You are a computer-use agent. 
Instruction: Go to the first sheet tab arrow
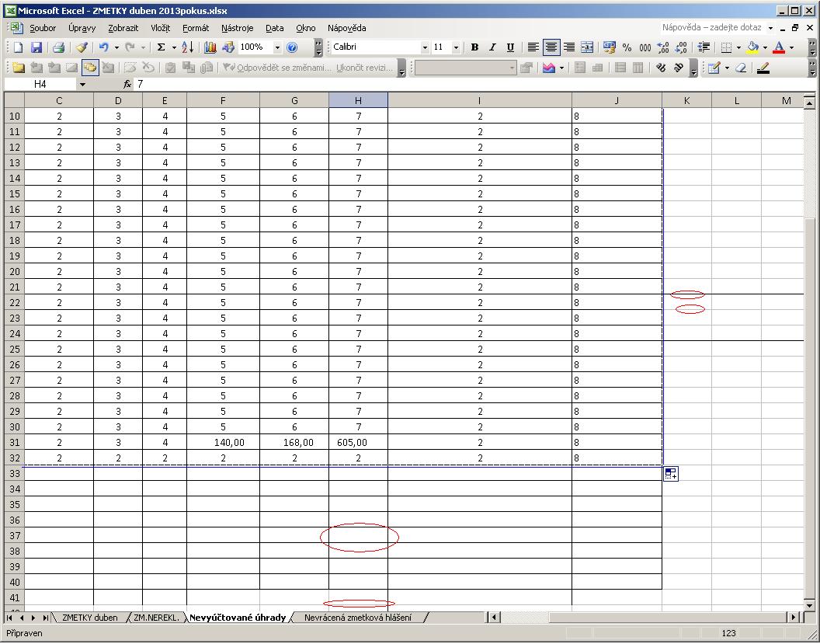click(x=10, y=618)
